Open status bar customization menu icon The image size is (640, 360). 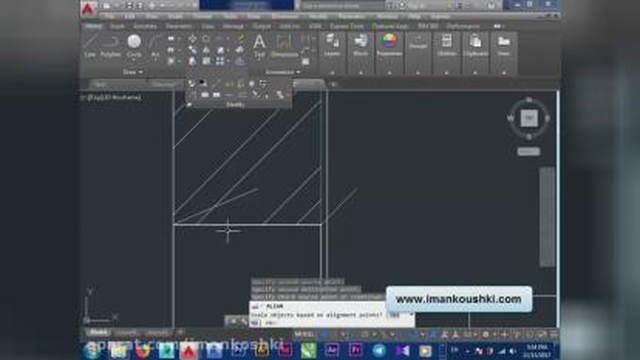point(554,334)
